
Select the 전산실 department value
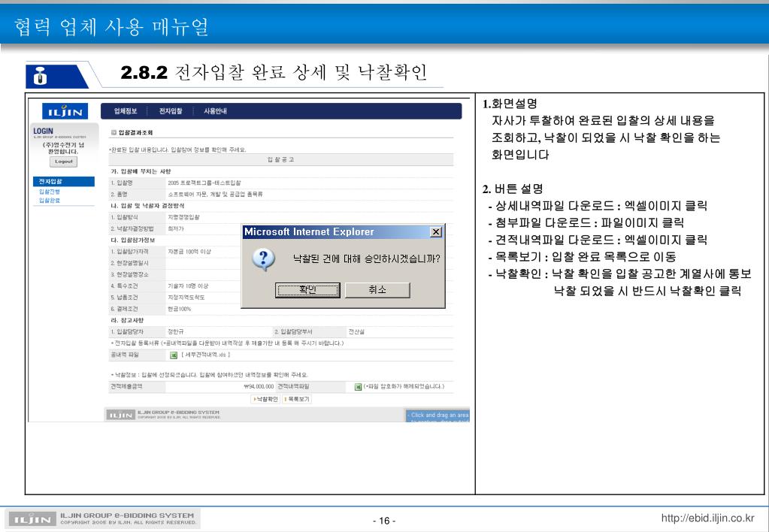(x=356, y=332)
